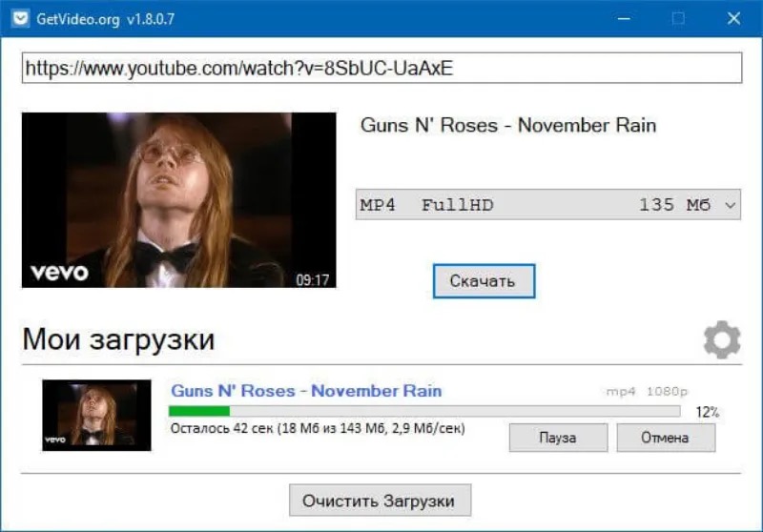Click the Скачать download button

tap(485, 281)
